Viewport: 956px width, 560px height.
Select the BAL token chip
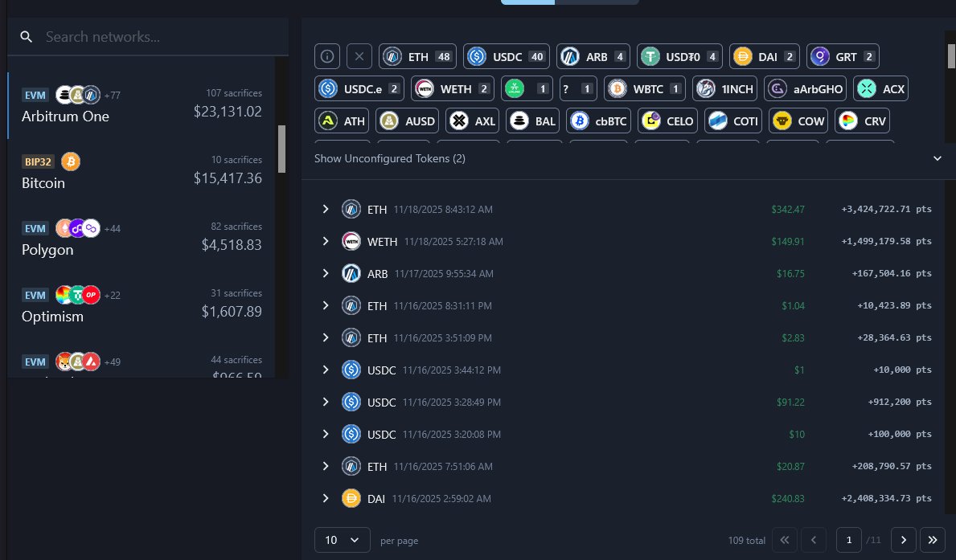533,121
